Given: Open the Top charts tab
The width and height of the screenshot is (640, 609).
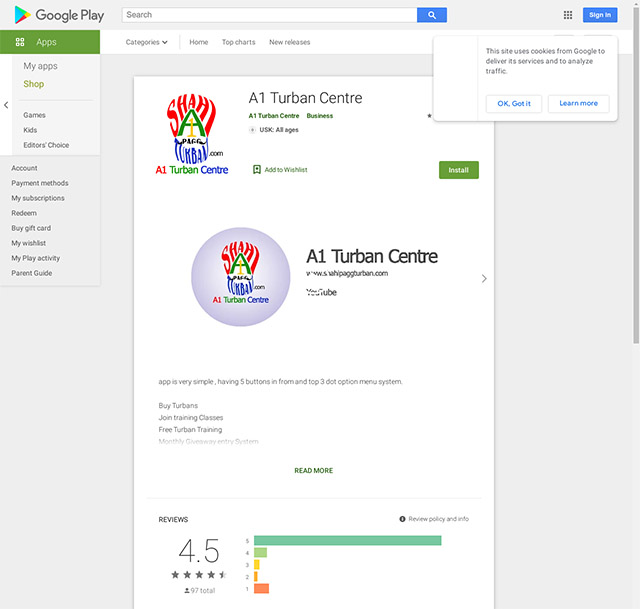Looking at the screenshot, I should coord(238,42).
